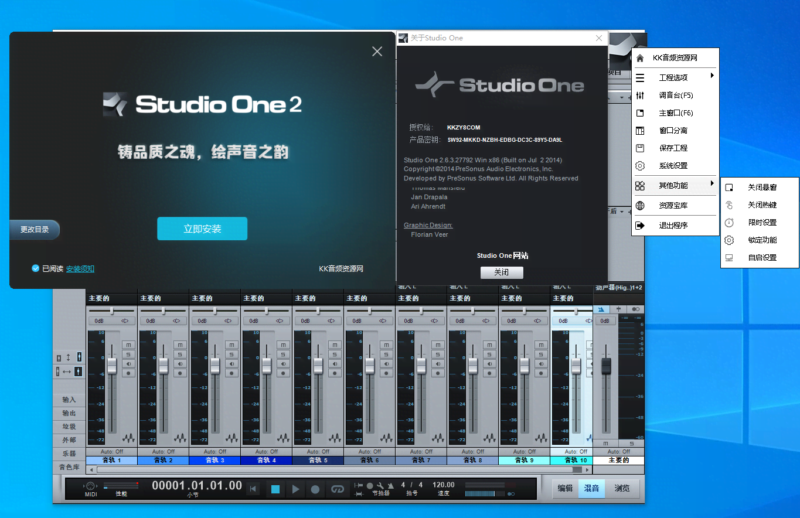
Task: Click the tall channel height icon in left mixer panel
Action: tap(79, 357)
